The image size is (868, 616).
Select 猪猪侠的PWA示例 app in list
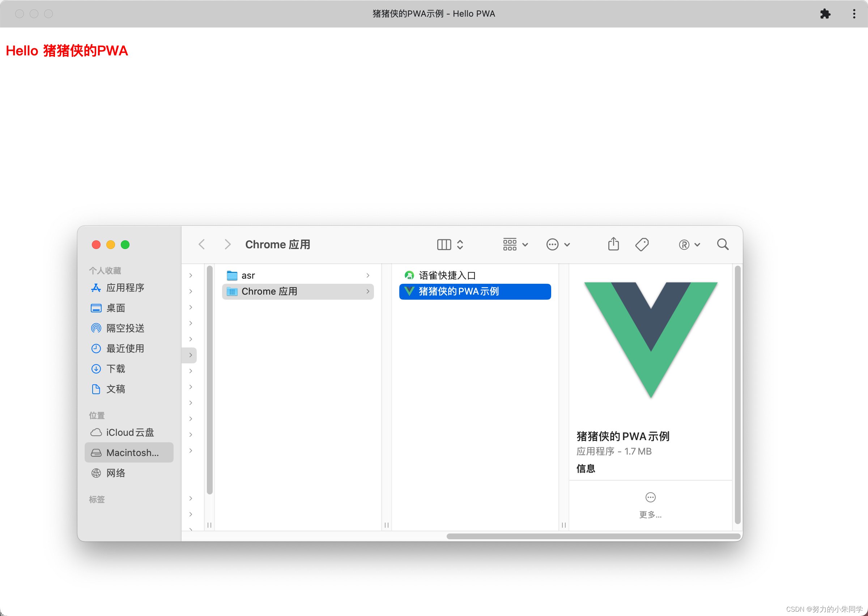[x=475, y=291]
